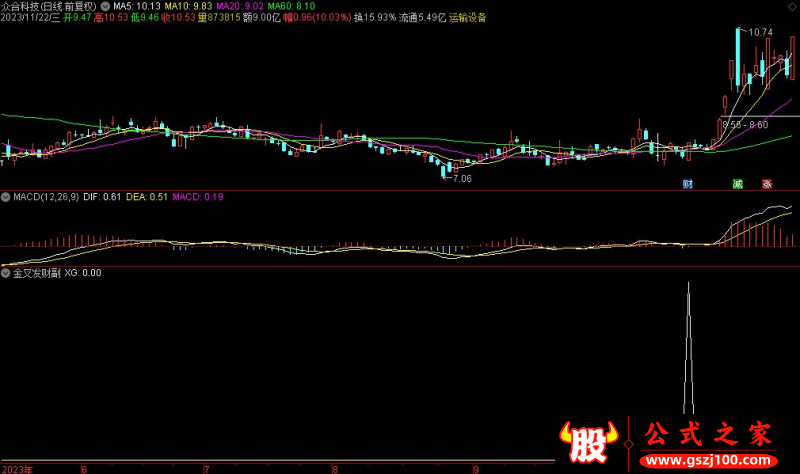This screenshot has height=474, width=800.
Task: Click the 8.55 - 8.60 gap label
Action: coord(745,125)
